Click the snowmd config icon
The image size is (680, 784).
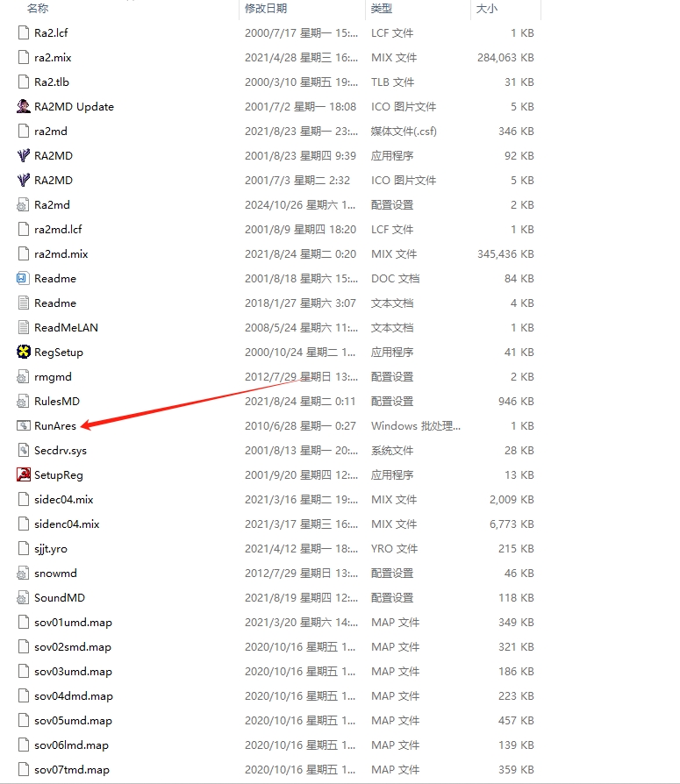(23, 573)
